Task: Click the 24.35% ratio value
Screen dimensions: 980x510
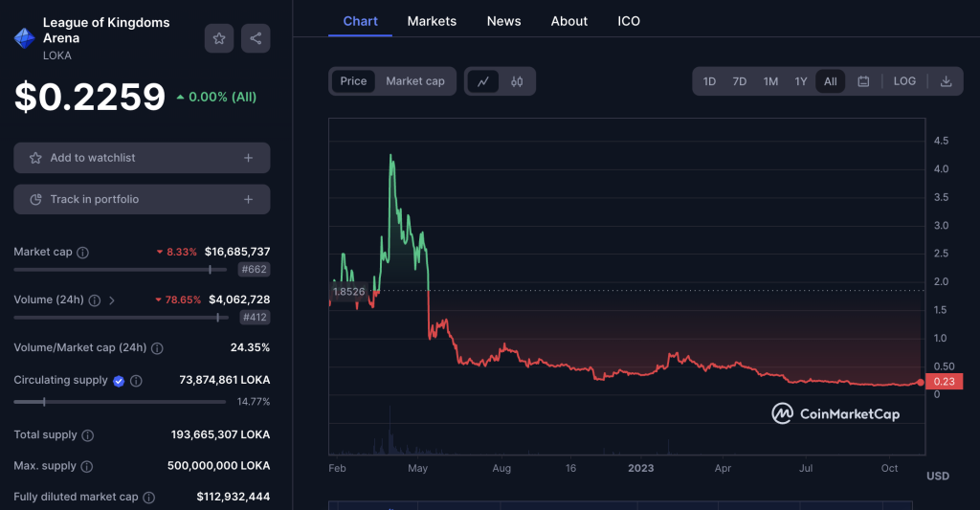Action: point(250,347)
